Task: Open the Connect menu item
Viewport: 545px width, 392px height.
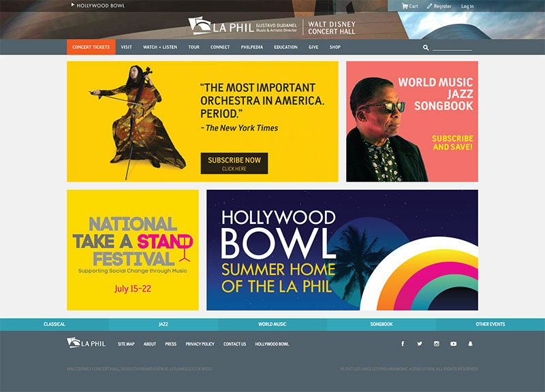Action: coord(220,47)
